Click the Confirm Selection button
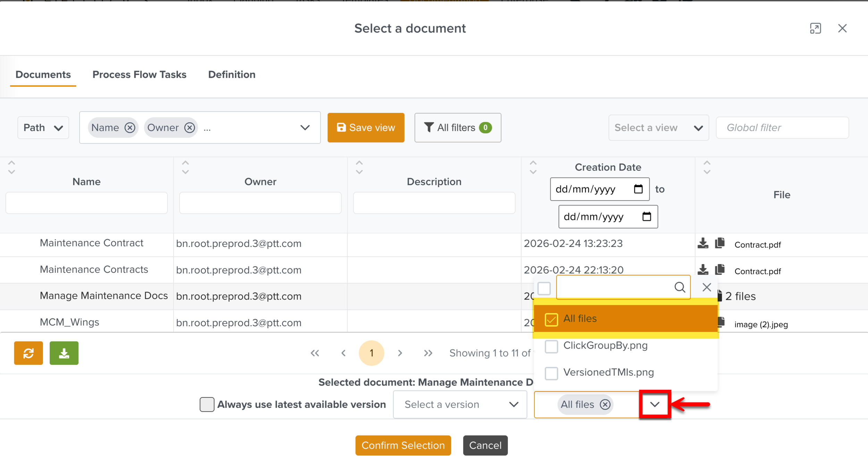The height and width of the screenshot is (469, 868). click(403, 445)
